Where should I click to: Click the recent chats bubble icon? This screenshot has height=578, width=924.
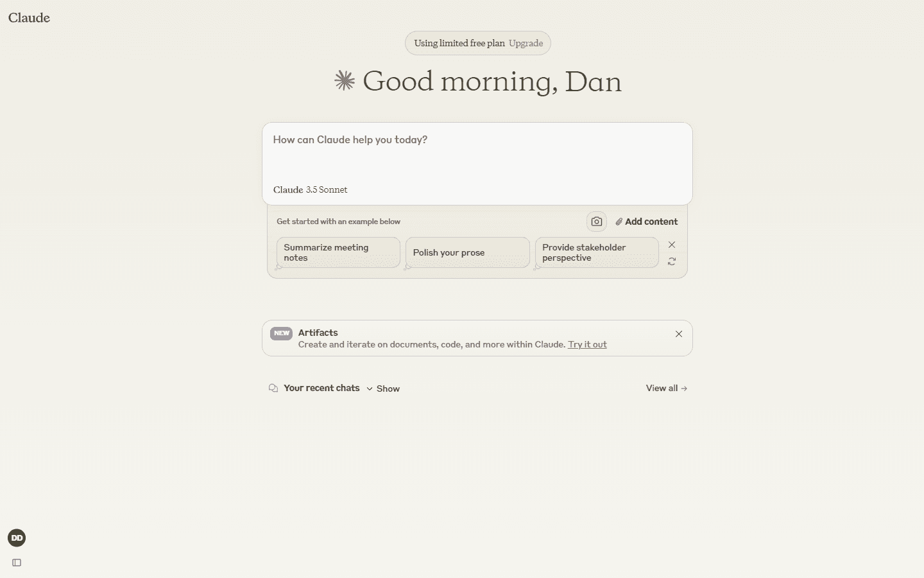pyautogui.click(x=273, y=388)
